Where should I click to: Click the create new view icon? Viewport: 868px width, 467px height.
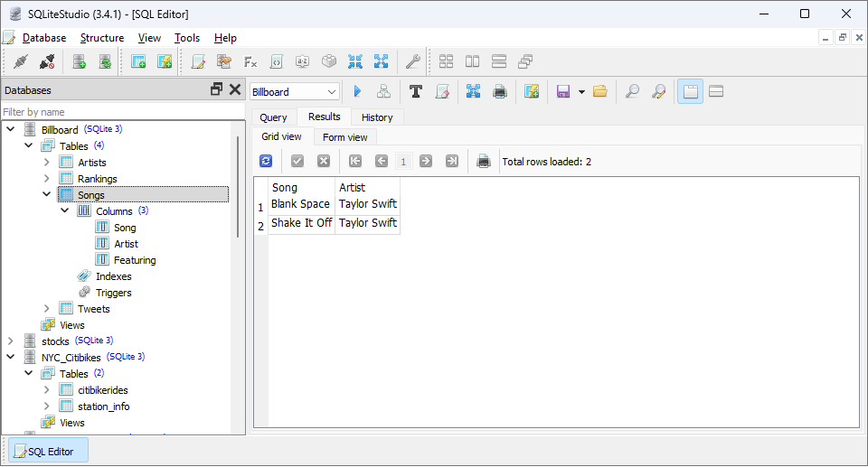click(165, 61)
